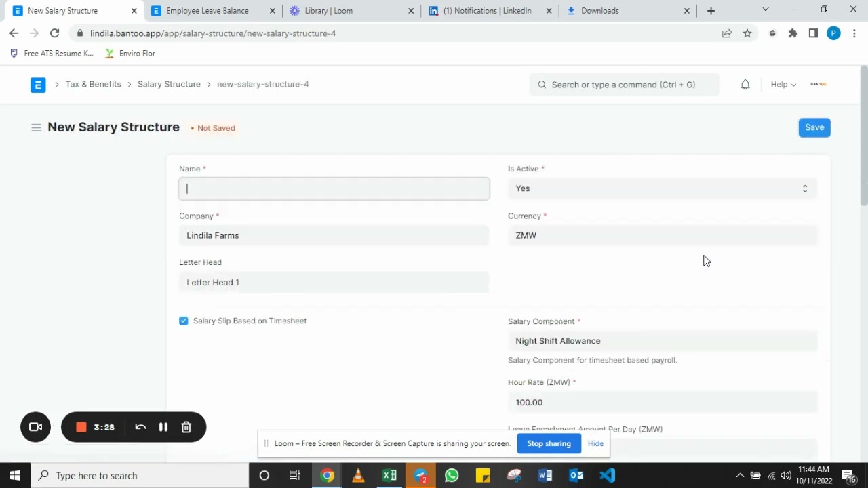Screen dimensions: 868x488
Task: Open the Chrome profile avatar
Action: coord(834,33)
